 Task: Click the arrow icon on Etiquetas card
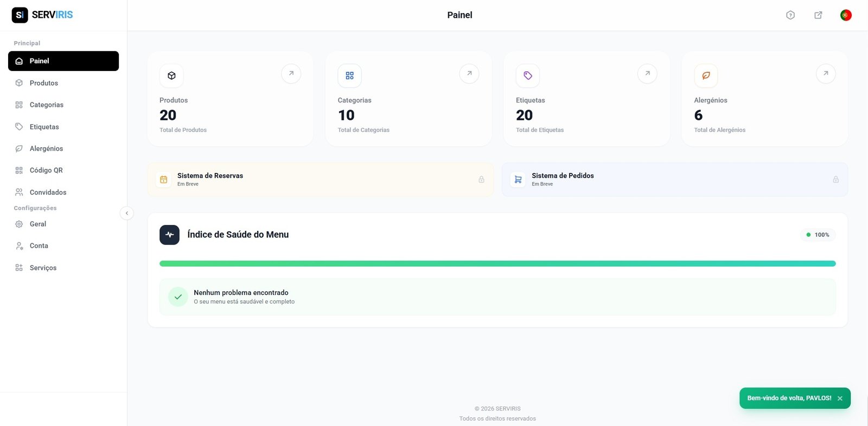pos(647,74)
